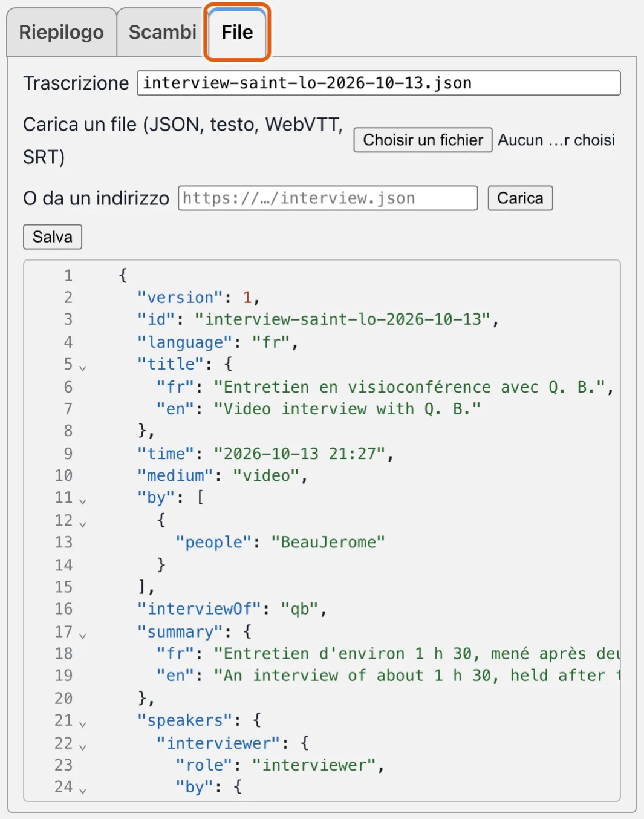Focus the address URL input field
644x819 pixels.
click(328, 198)
